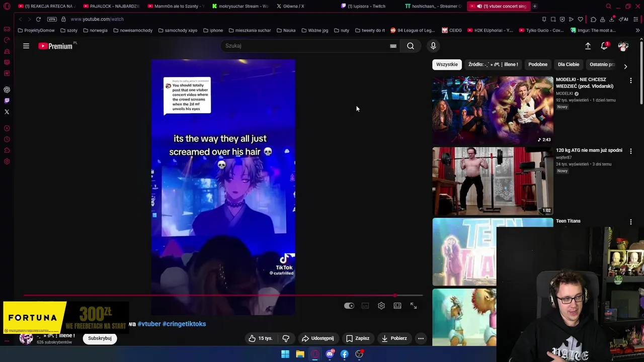Search in open tabs magnifier

[608, 7]
